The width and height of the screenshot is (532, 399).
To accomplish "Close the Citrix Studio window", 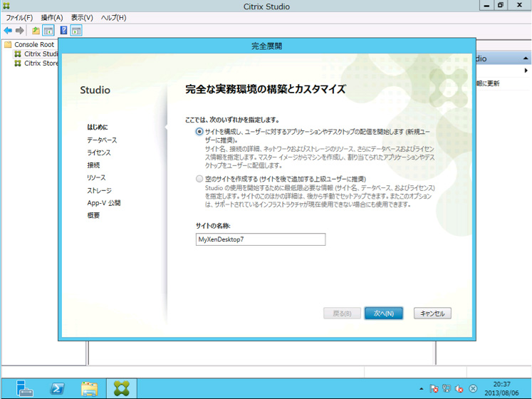I will (x=519, y=5).
